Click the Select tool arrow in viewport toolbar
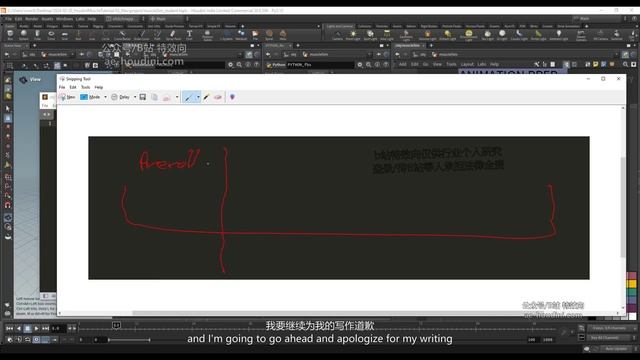Image resolution: width=640 pixels, height=360 pixels. (8, 109)
